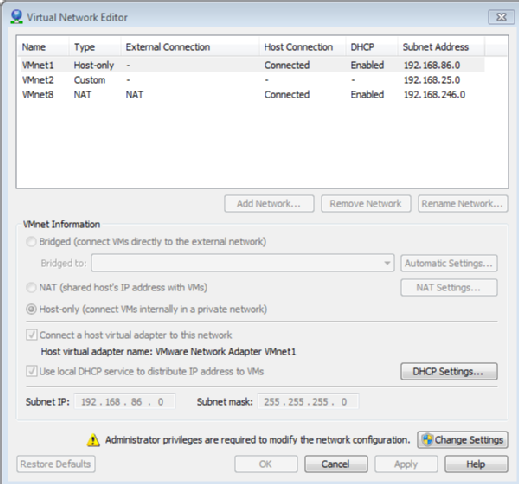This screenshot has height=484, width=519.
Task: Sort list by Name column header
Action: [x=42, y=47]
